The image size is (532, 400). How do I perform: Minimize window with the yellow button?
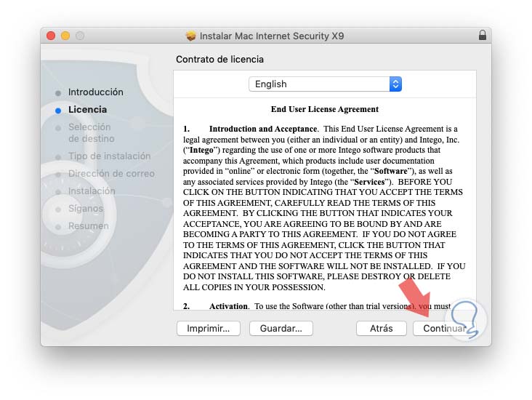(x=65, y=36)
